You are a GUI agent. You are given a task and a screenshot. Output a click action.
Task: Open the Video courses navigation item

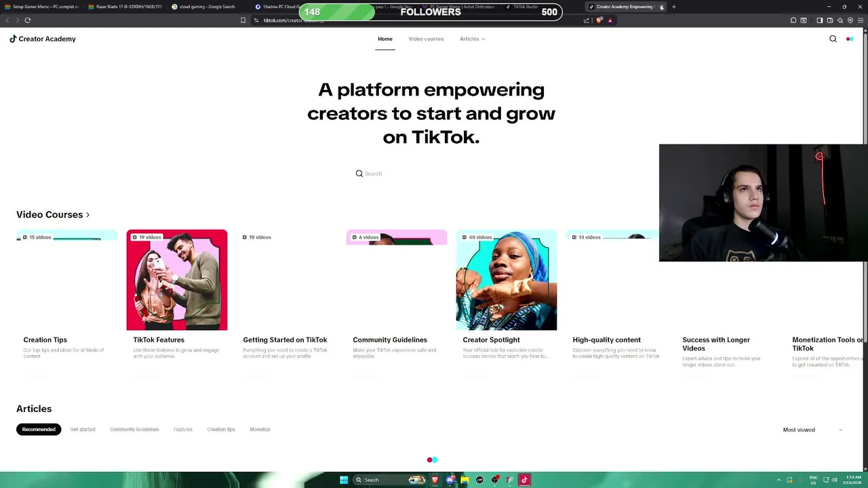pos(426,39)
